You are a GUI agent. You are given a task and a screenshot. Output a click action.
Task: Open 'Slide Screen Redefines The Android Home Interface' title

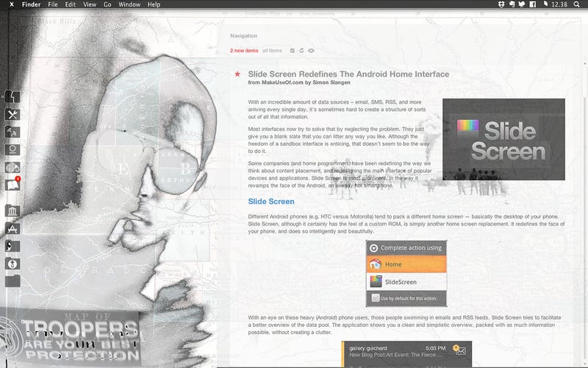pos(348,74)
